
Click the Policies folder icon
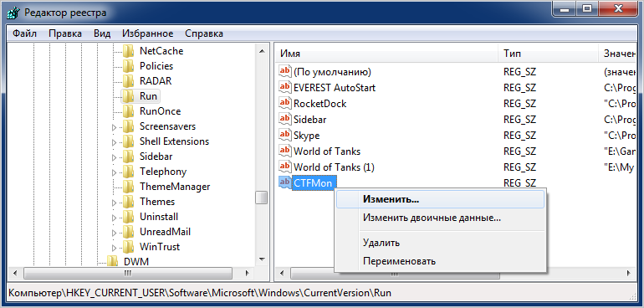(129, 66)
